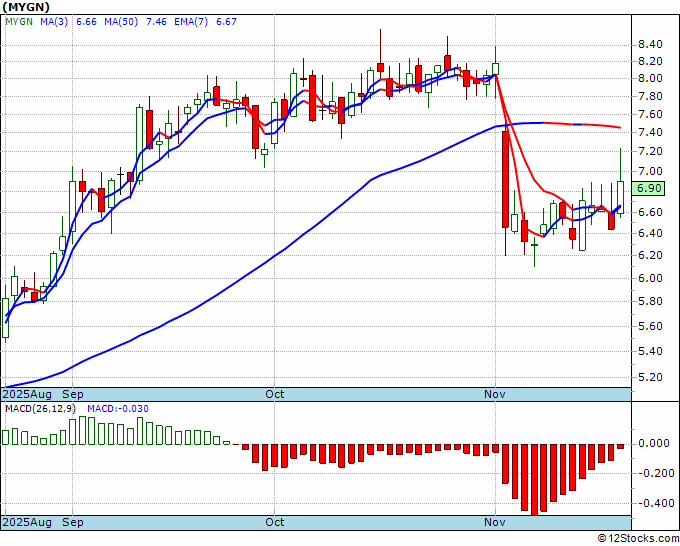680x546 pixels.
Task: Open the 12Stocks.com copyright link
Action: (x=638, y=538)
